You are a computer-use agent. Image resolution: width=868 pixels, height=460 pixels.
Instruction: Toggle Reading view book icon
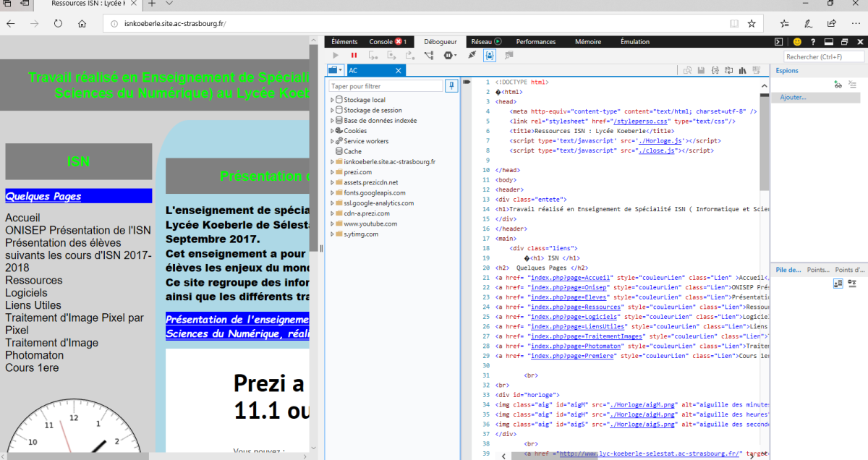734,23
